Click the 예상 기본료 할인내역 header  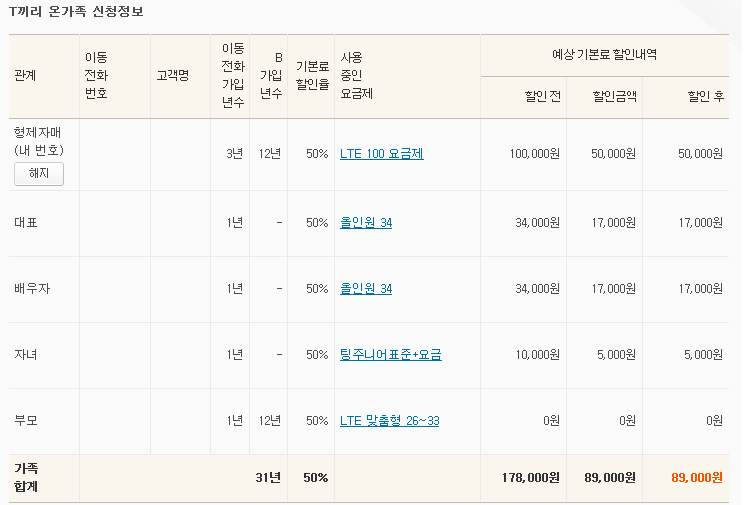point(605,54)
